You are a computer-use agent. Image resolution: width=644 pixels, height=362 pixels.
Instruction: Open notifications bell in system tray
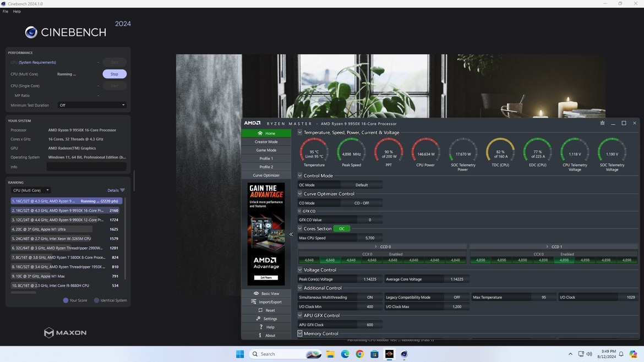point(621,354)
